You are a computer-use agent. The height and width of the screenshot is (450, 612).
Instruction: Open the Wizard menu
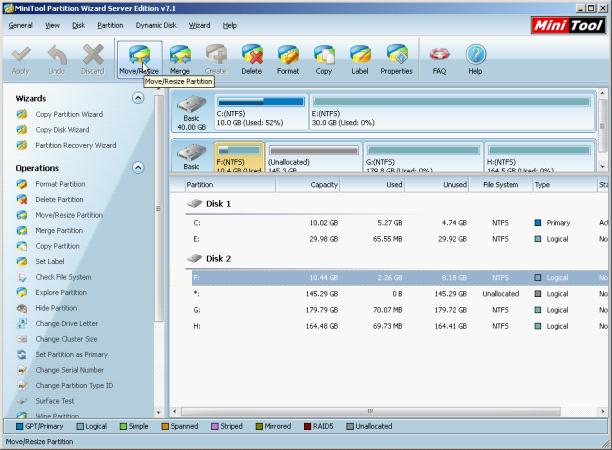click(199, 25)
